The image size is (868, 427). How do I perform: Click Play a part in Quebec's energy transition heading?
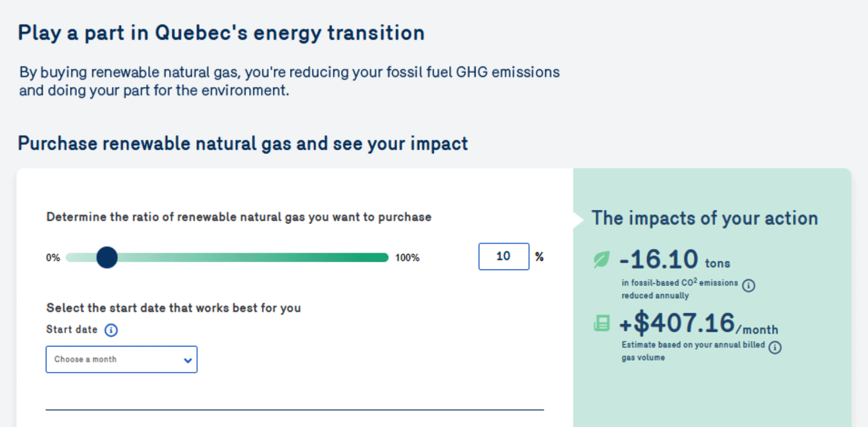221,33
